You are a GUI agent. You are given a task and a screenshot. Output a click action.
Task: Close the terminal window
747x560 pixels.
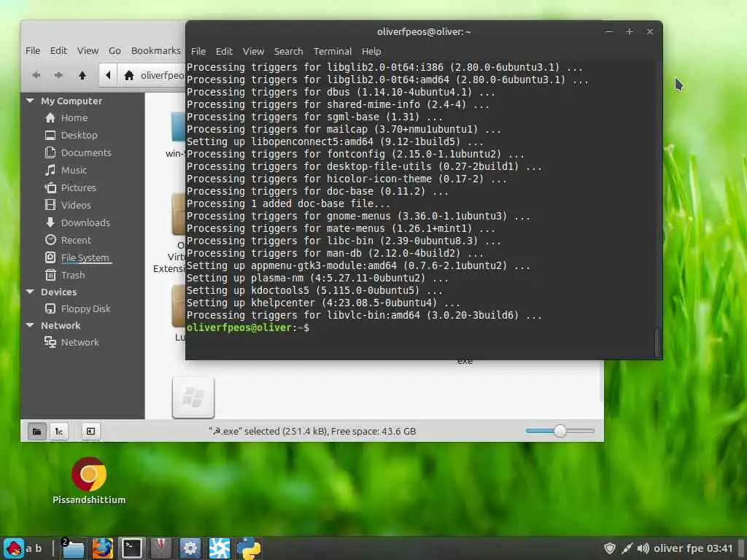click(650, 31)
